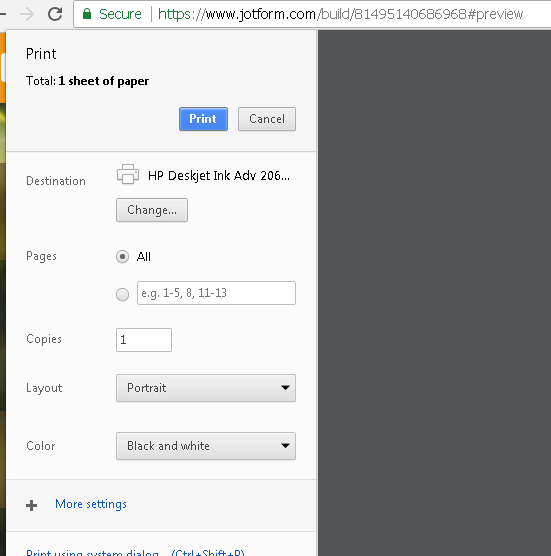Image resolution: width=551 pixels, height=556 pixels.
Task: Click the plus icon beside More settings
Action: 32,505
